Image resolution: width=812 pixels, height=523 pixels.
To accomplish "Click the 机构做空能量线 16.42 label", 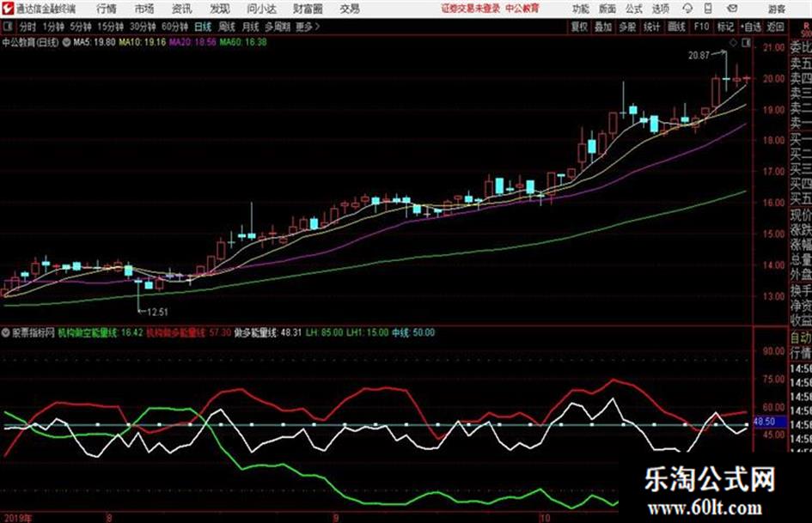I will click(x=100, y=333).
